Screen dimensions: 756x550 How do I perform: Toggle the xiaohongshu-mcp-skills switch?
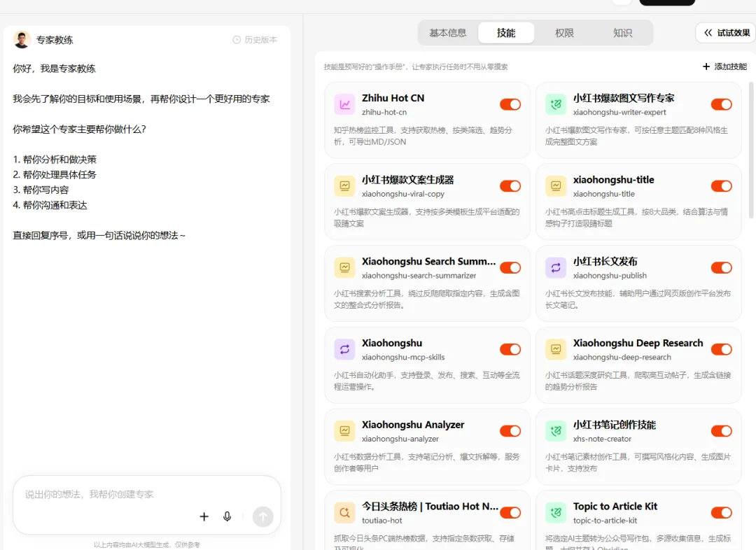point(510,349)
